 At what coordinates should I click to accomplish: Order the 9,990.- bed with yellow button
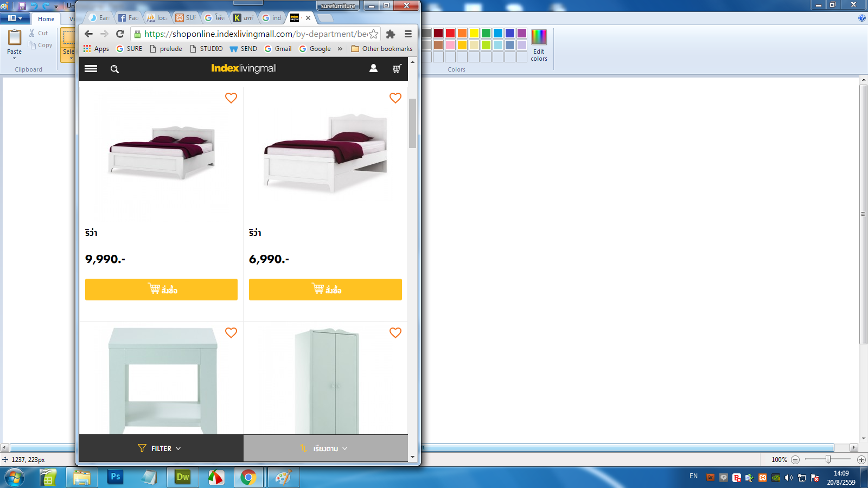pos(161,290)
